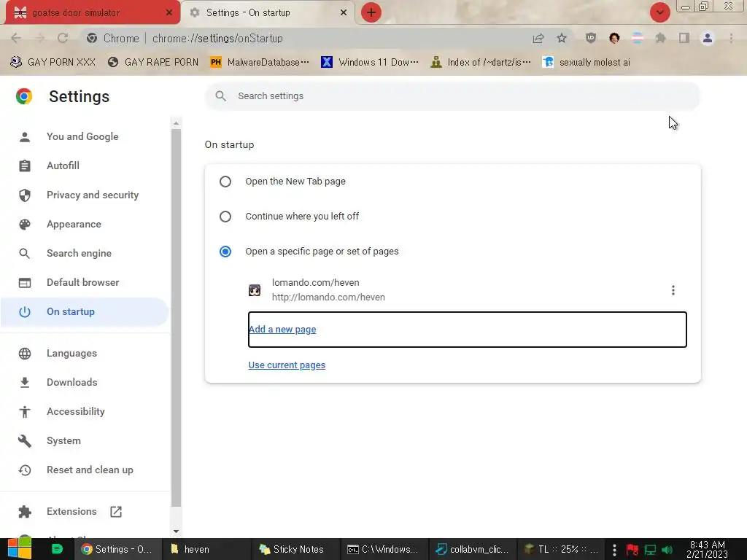Select Search engine in the sidebar
This screenshot has height=560, width=747.
[79, 253]
